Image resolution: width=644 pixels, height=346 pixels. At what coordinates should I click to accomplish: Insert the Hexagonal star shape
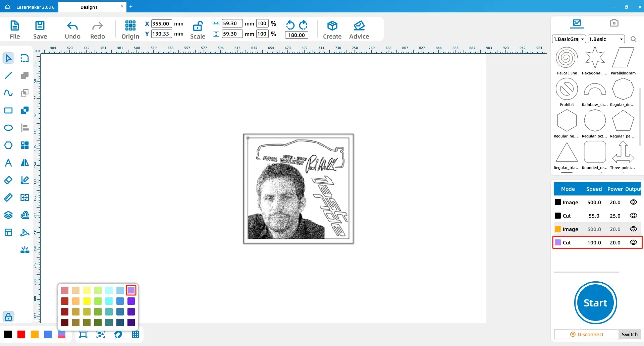595,61
